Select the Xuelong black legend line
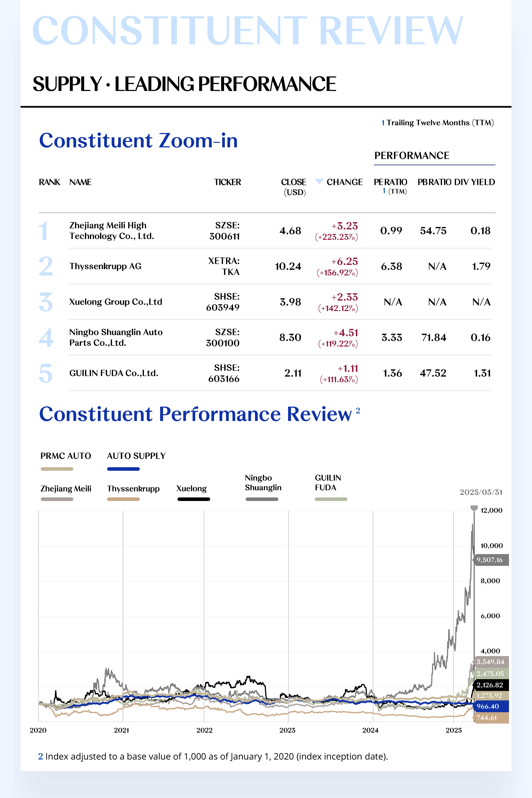532x798 pixels. coord(194,499)
